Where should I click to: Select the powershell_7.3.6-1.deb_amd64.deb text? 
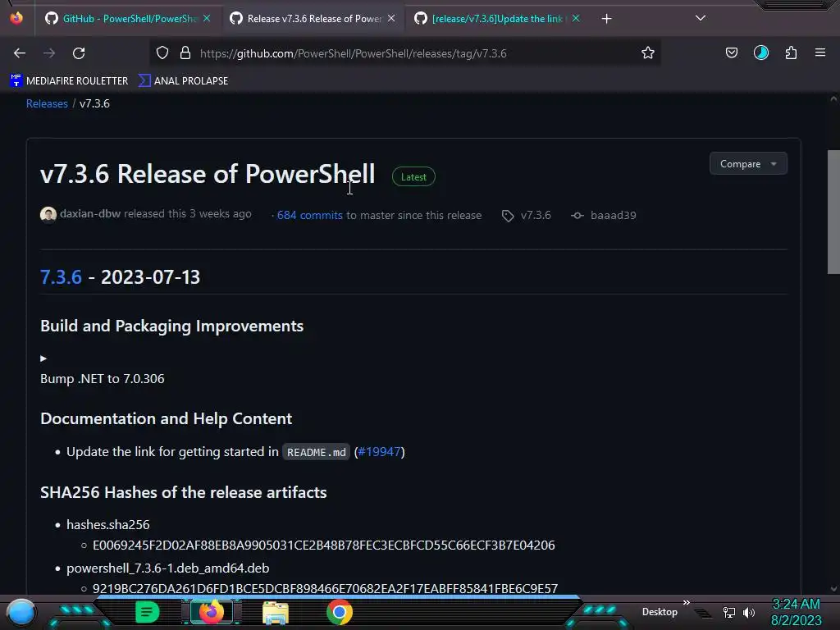(167, 568)
